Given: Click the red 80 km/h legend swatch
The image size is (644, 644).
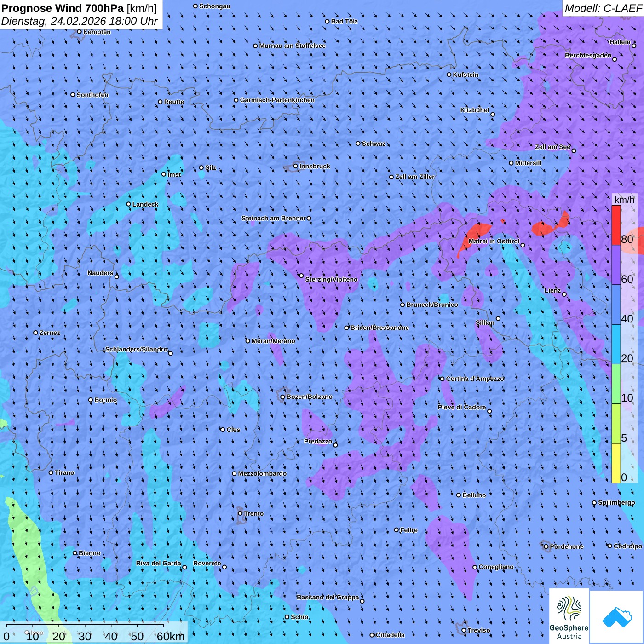Looking at the screenshot, I should pyautogui.click(x=616, y=225).
